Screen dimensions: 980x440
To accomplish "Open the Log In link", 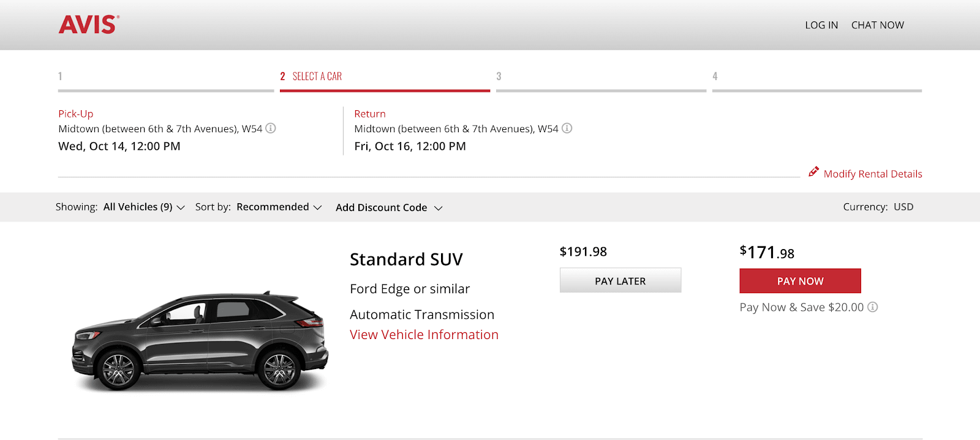I will 821,25.
